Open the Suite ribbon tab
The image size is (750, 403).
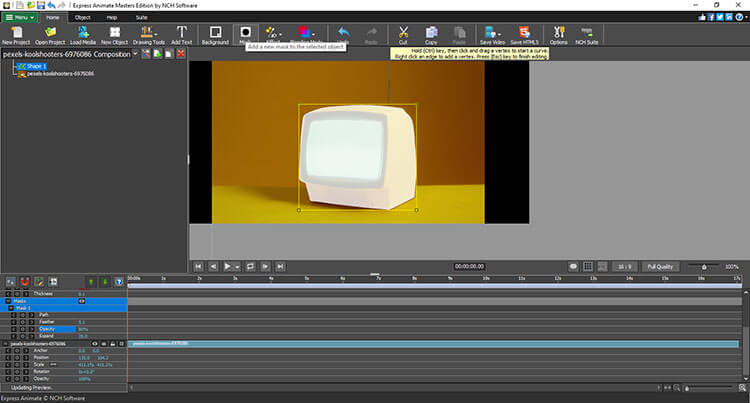pyautogui.click(x=141, y=17)
